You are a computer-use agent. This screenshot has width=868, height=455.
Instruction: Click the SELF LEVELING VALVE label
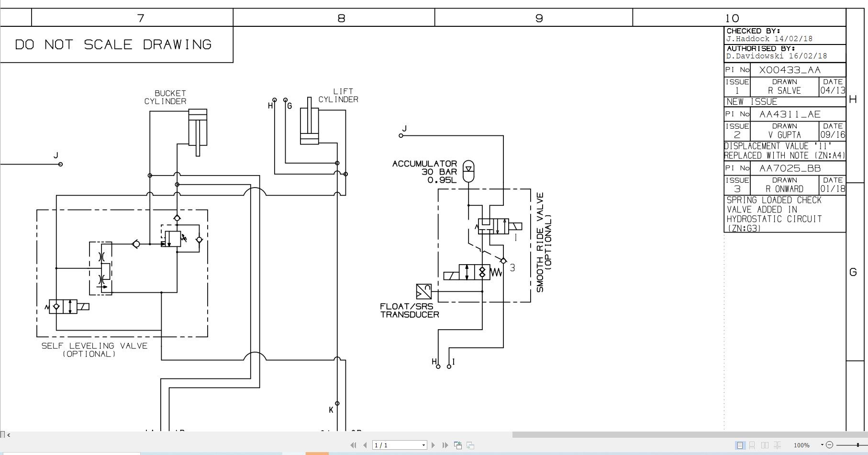pos(94,350)
